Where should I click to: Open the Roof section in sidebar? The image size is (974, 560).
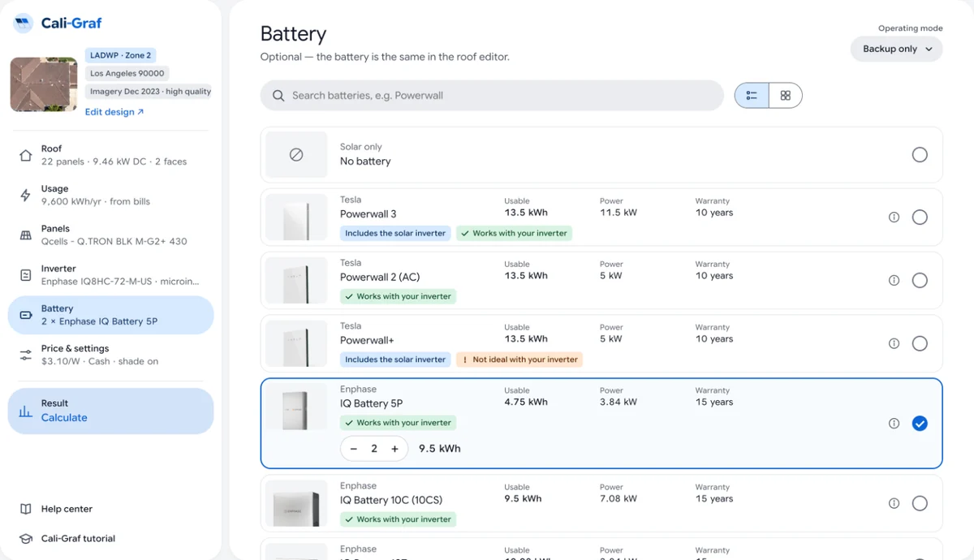pyautogui.click(x=110, y=155)
